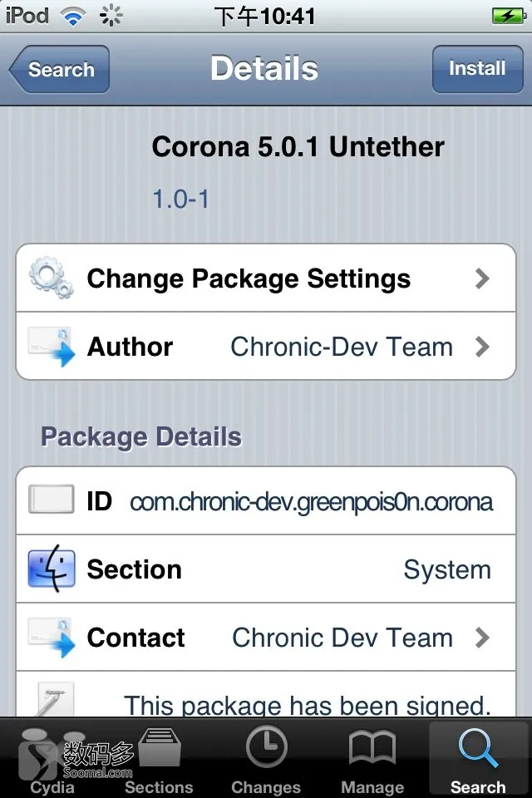Select the Search tab at bottom

478,759
